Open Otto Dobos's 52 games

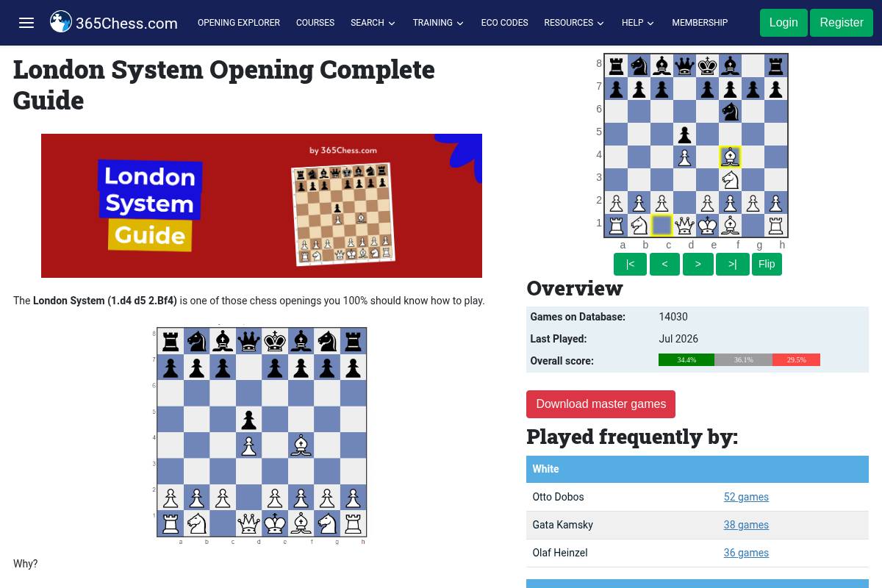click(746, 497)
